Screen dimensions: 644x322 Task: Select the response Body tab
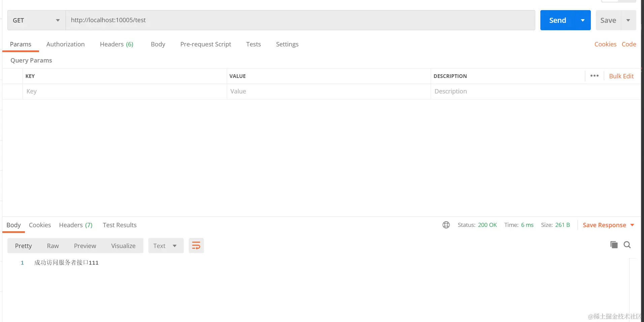click(x=13, y=225)
